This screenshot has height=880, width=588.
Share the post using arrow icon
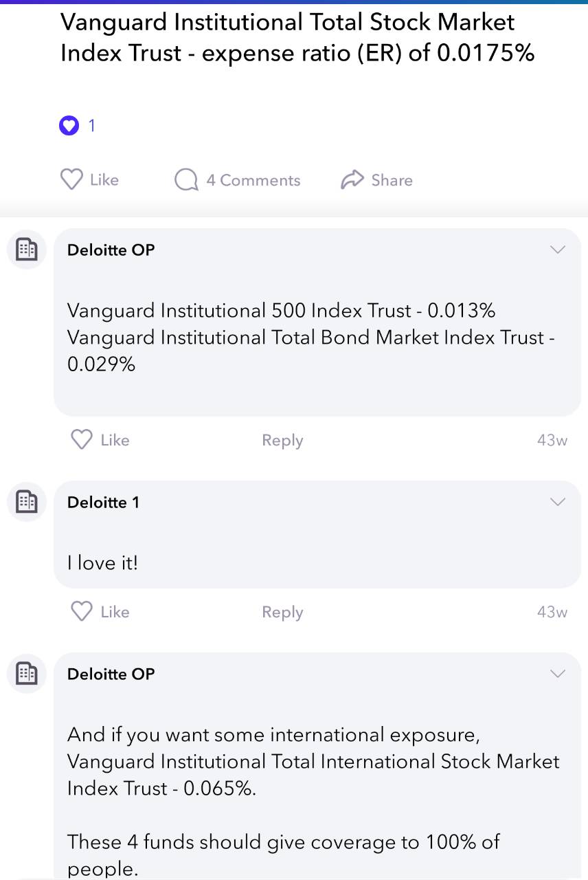click(x=352, y=180)
